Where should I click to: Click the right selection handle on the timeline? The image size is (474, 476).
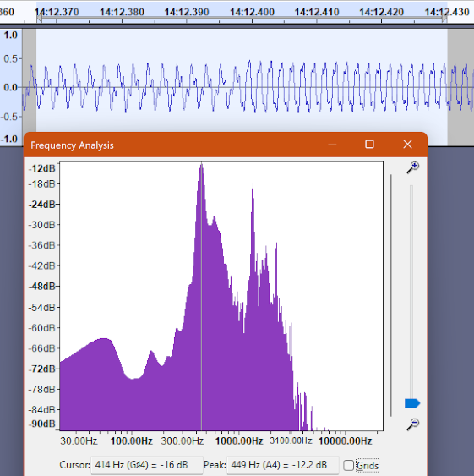[444, 19]
